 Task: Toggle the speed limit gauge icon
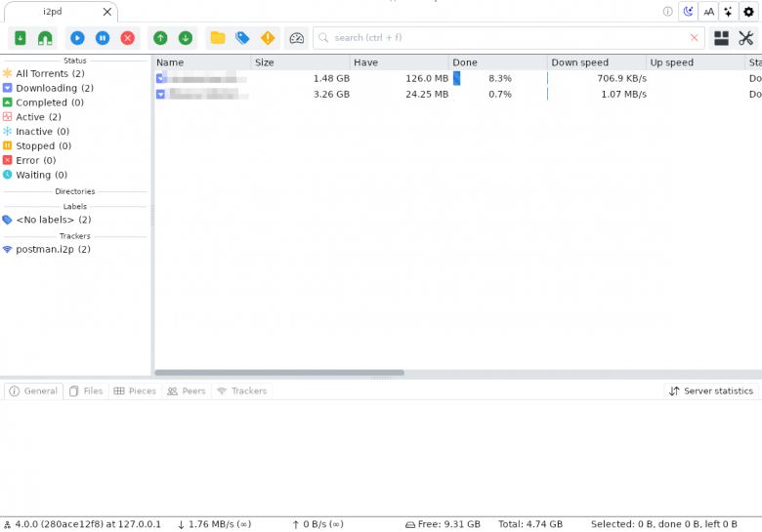pyautogui.click(x=296, y=38)
